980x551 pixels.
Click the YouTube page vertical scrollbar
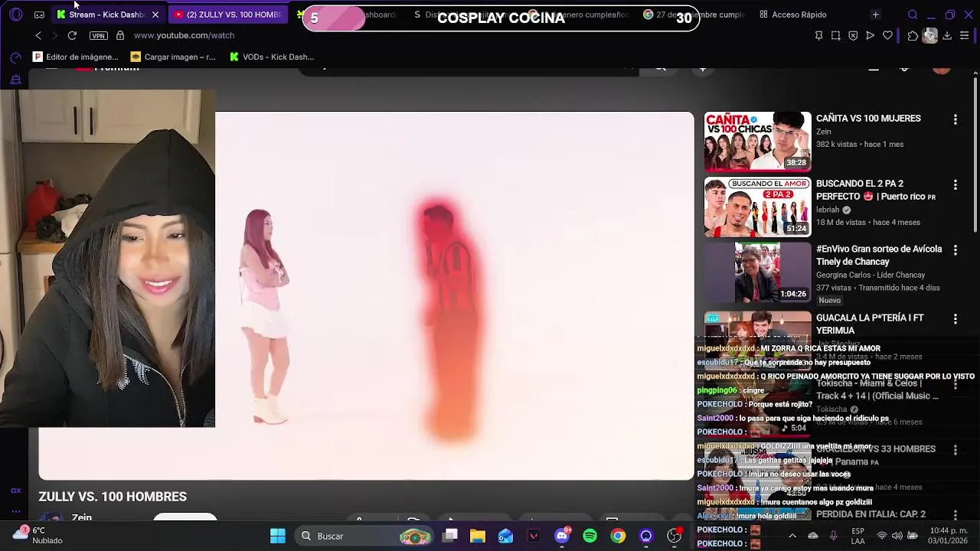coord(975,153)
